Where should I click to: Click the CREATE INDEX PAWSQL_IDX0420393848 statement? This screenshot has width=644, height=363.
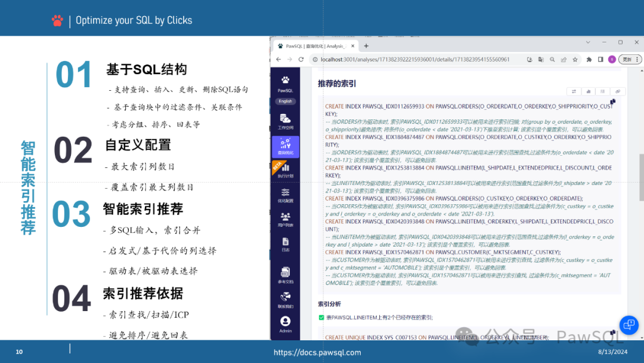[469, 225]
